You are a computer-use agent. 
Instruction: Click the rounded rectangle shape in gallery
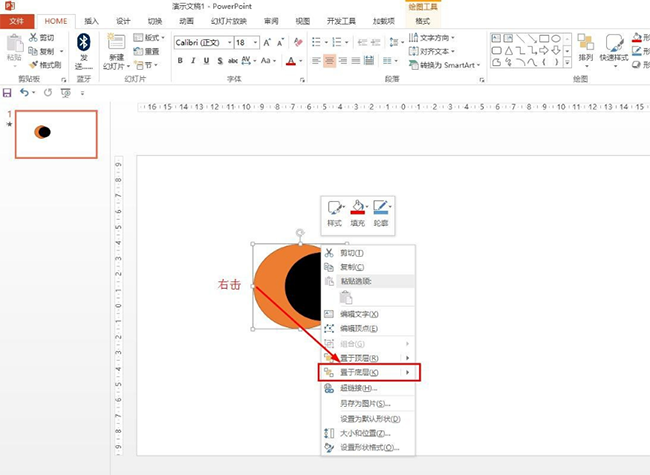click(496, 51)
